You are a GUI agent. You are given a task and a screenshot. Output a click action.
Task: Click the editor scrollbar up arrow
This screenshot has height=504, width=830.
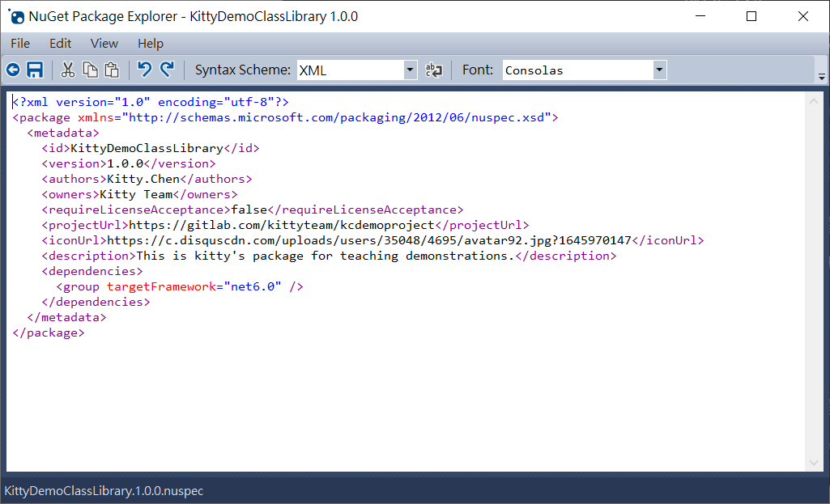[814, 101]
